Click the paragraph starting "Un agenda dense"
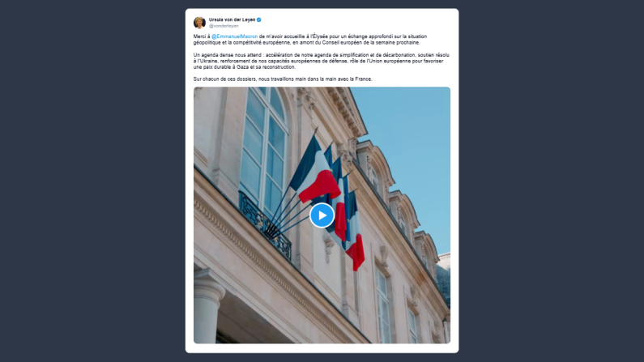The image size is (644, 362). click(x=321, y=61)
